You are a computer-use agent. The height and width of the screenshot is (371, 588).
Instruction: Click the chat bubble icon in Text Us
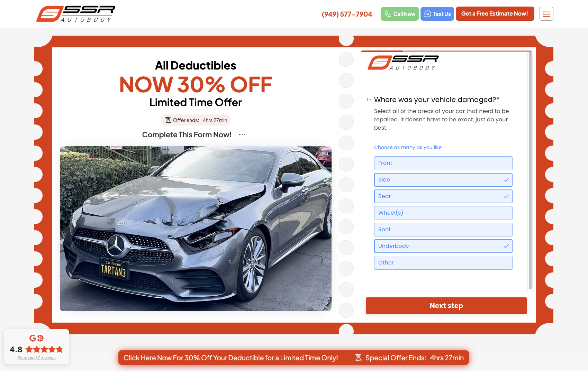coord(428,14)
